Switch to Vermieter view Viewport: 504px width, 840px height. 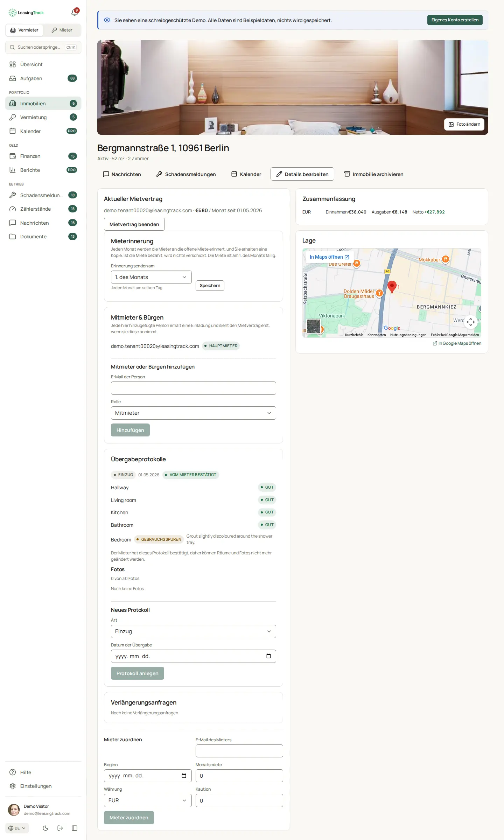point(24,30)
